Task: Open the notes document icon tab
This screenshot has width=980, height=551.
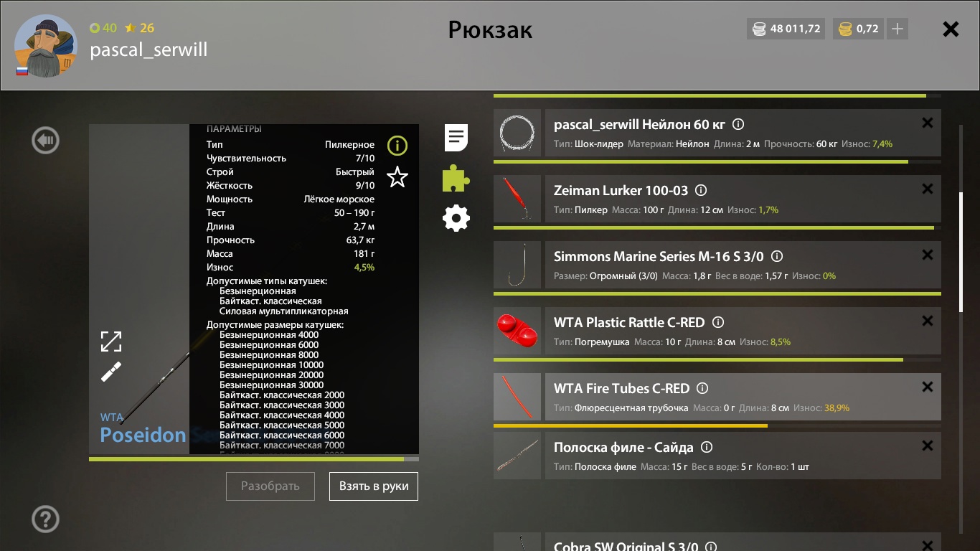Action: [456, 138]
